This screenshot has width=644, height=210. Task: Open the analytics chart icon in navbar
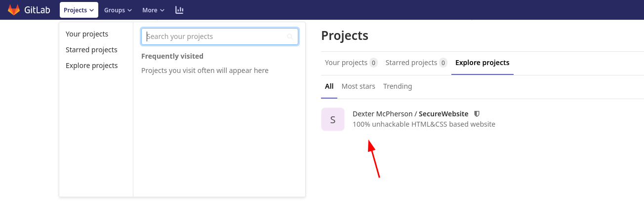click(x=179, y=10)
